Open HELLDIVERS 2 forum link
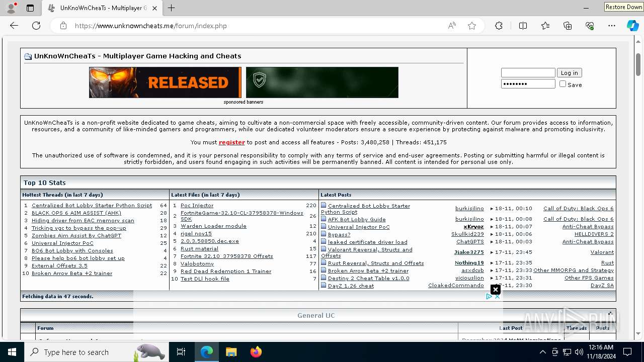This screenshot has height=362, width=644. pos(594,234)
